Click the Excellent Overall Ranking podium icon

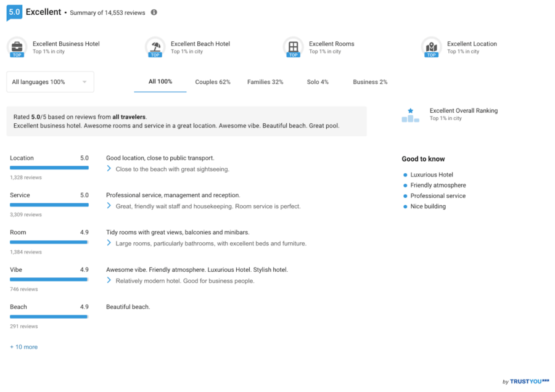click(x=410, y=115)
